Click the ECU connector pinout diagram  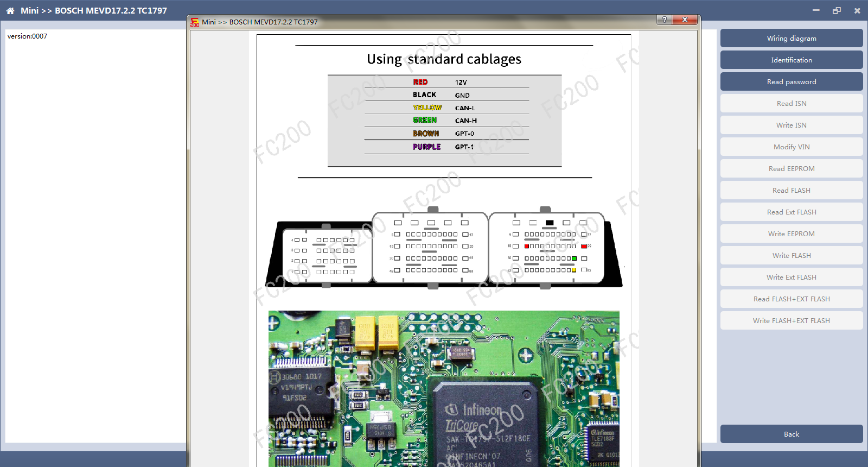(444, 248)
